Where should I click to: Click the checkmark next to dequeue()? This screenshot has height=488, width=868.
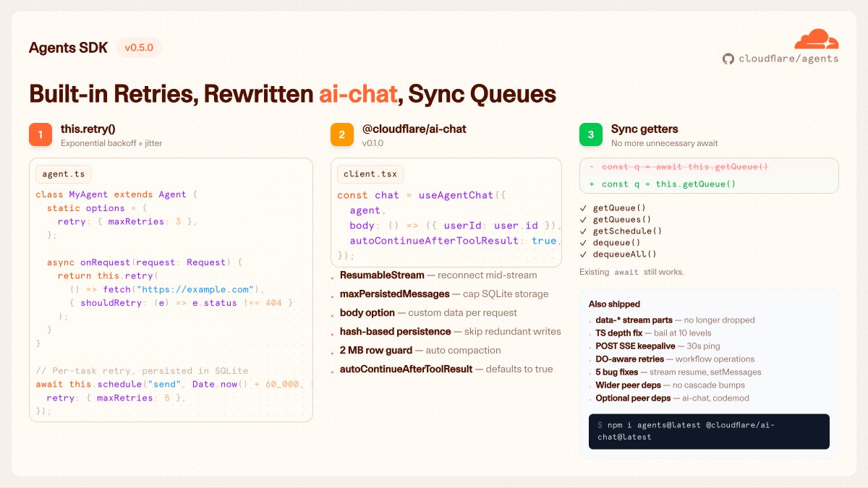pyautogui.click(x=583, y=243)
